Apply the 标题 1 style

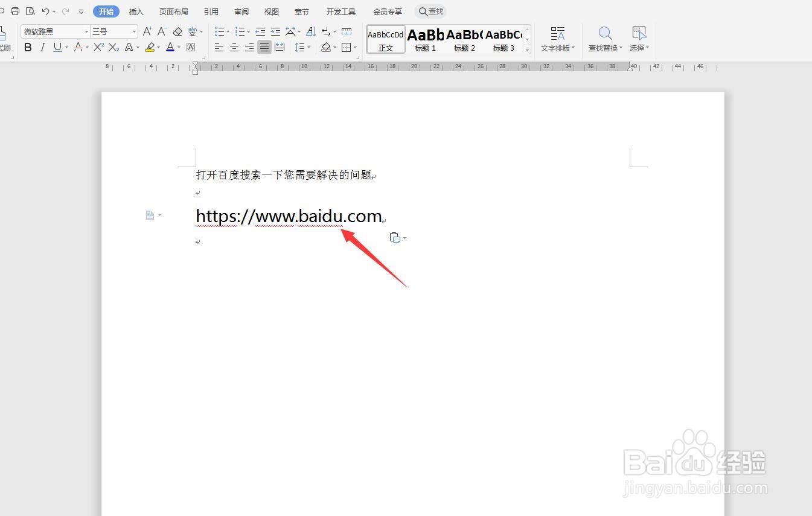pyautogui.click(x=425, y=39)
